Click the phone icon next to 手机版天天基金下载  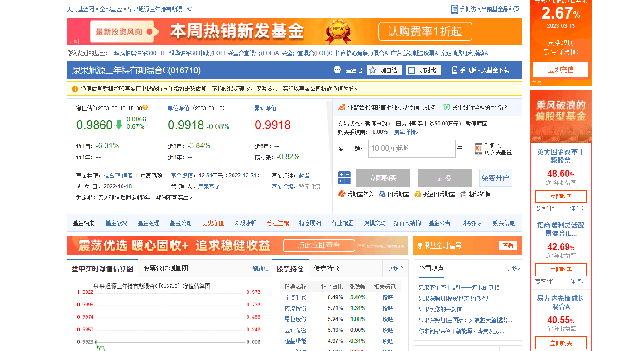[455, 70]
